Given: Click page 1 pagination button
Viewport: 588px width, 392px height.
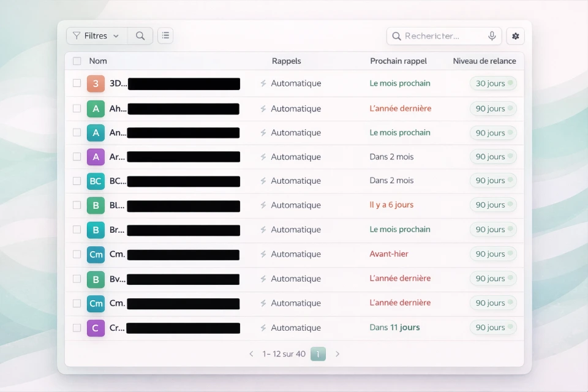Looking at the screenshot, I should coord(318,354).
